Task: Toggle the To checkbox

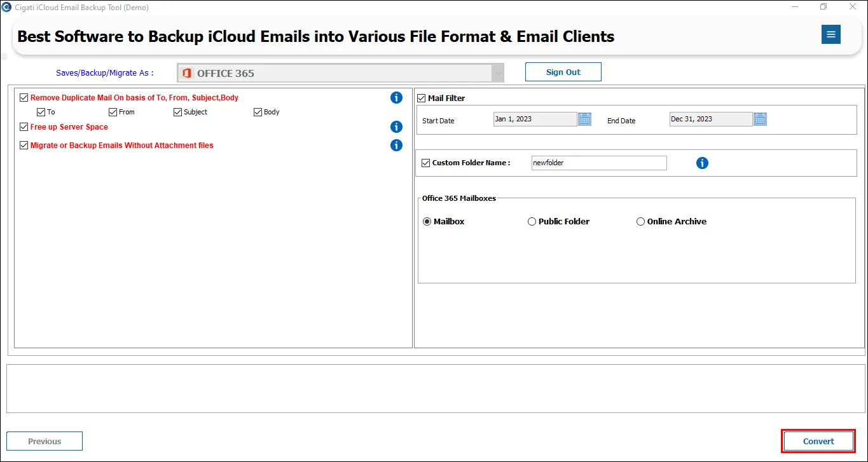Action: click(41, 112)
